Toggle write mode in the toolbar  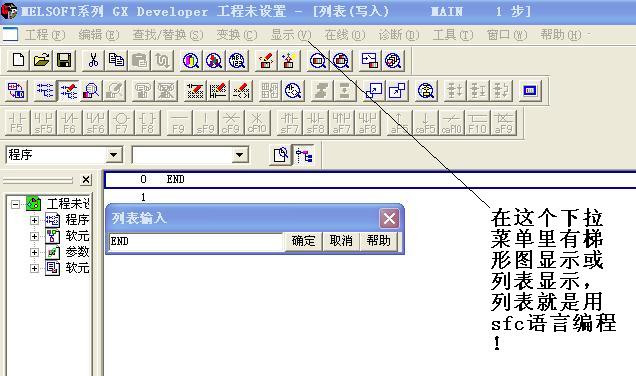(68, 90)
